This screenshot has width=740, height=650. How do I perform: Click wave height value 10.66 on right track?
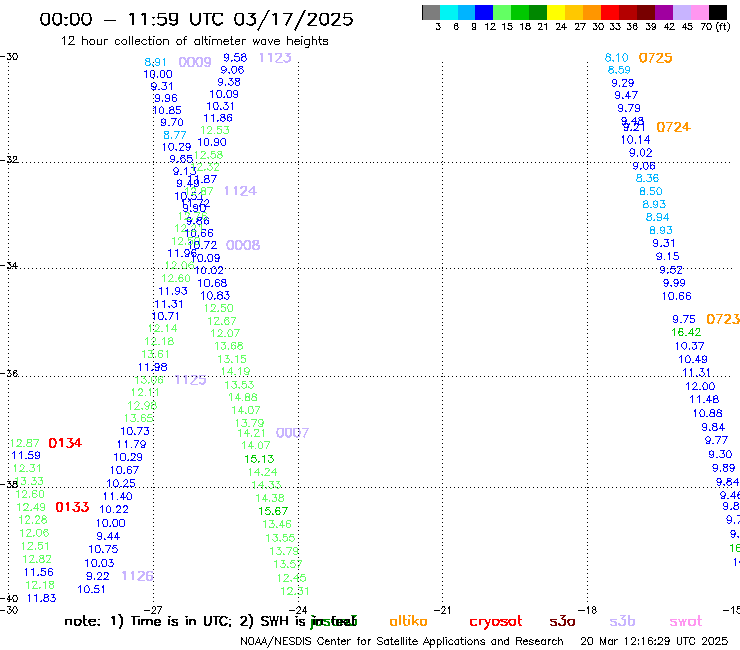click(x=676, y=296)
